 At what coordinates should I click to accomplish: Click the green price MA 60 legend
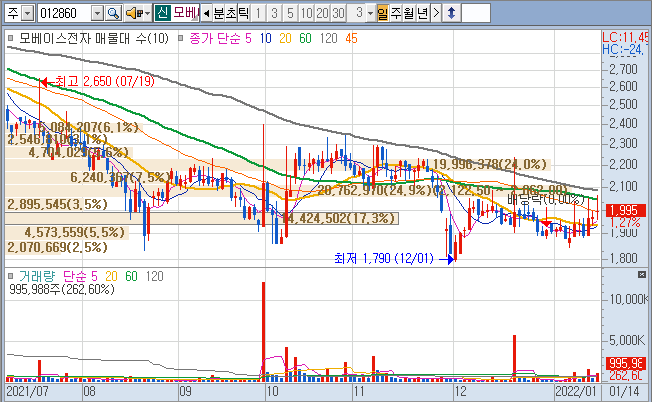tap(305, 38)
